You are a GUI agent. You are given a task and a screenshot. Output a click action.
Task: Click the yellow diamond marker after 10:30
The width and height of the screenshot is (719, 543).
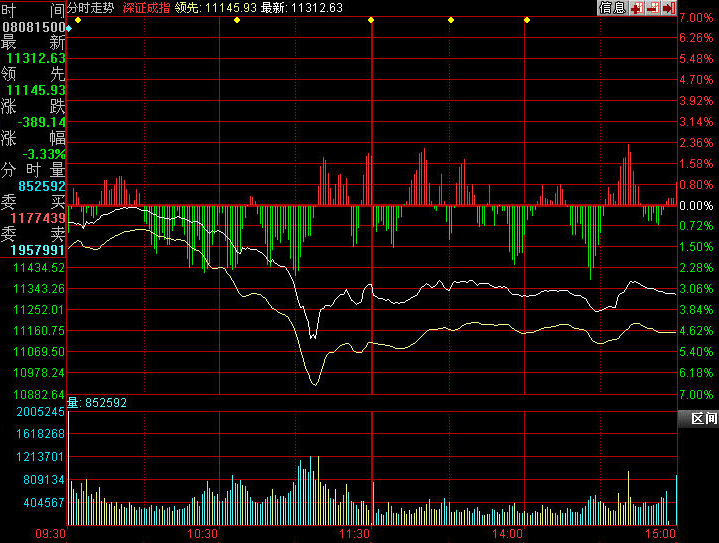pos(237,20)
